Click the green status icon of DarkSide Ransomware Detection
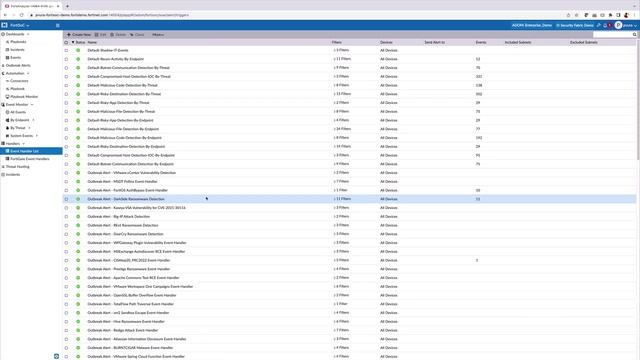 78,199
